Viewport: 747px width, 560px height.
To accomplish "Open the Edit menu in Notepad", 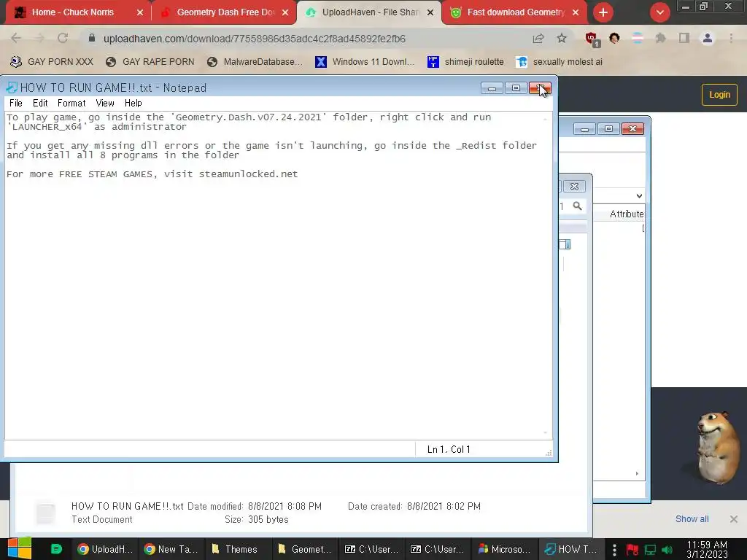I will click(40, 104).
